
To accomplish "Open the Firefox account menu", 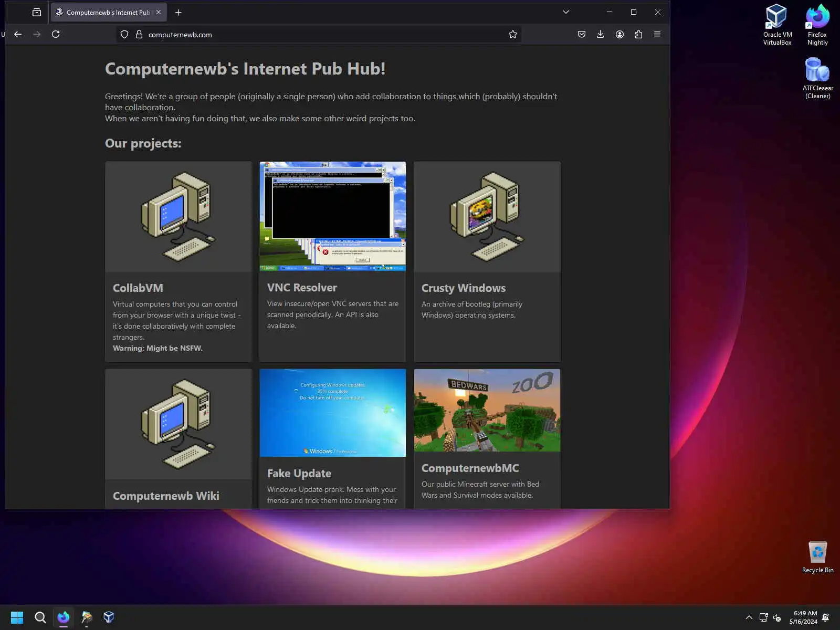I will (619, 34).
